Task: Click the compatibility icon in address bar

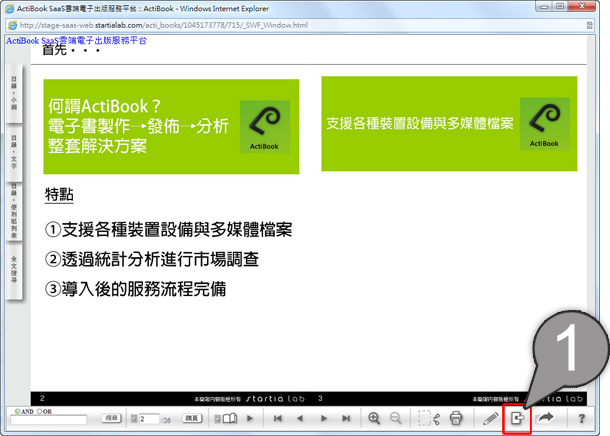Action: pyautogui.click(x=590, y=25)
